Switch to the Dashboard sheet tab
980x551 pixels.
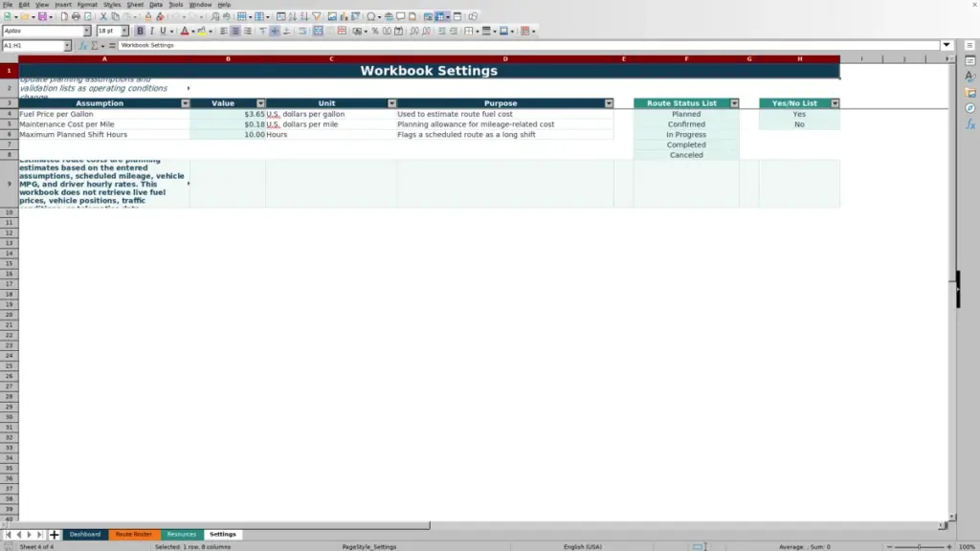point(85,534)
